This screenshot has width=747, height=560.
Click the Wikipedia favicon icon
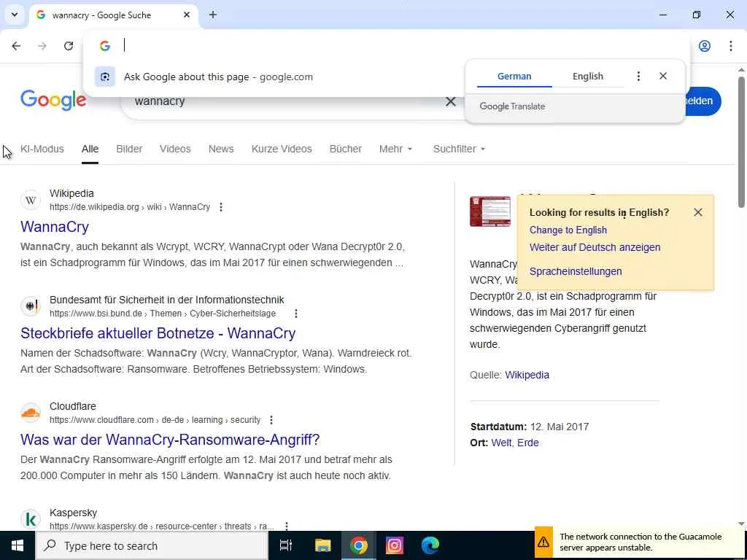(x=31, y=200)
